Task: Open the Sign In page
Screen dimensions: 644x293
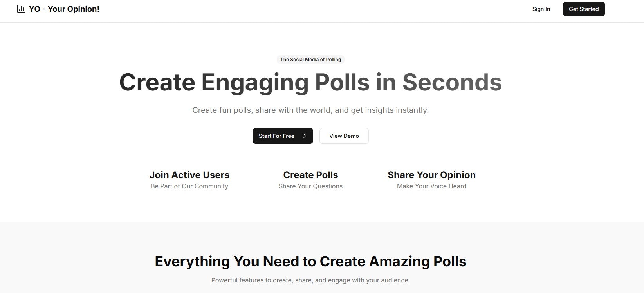Action: click(541, 9)
